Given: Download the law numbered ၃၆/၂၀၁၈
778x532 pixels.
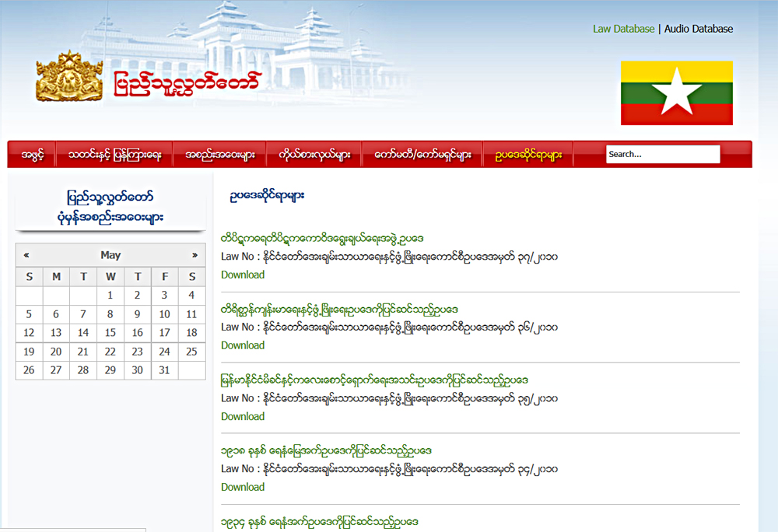Looking at the screenshot, I should pyautogui.click(x=243, y=345).
